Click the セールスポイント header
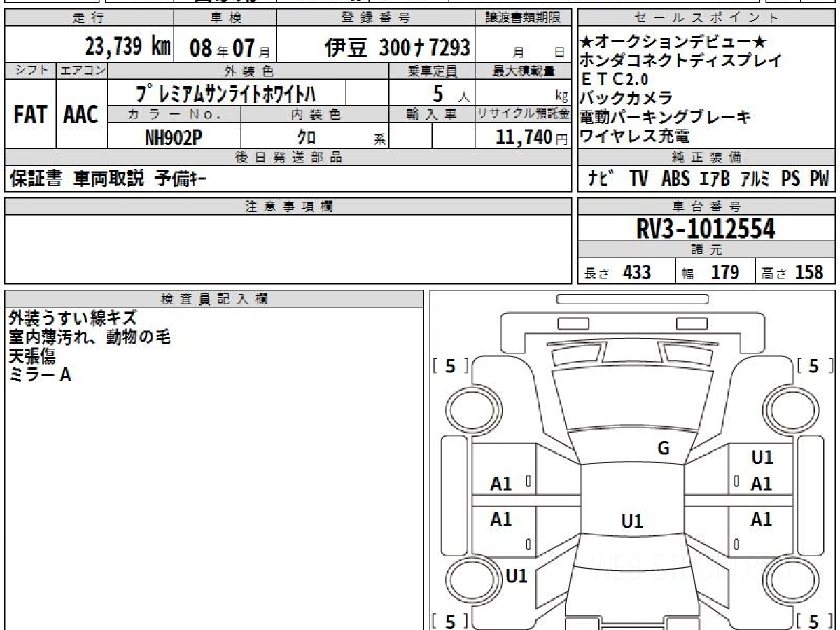 707,19
